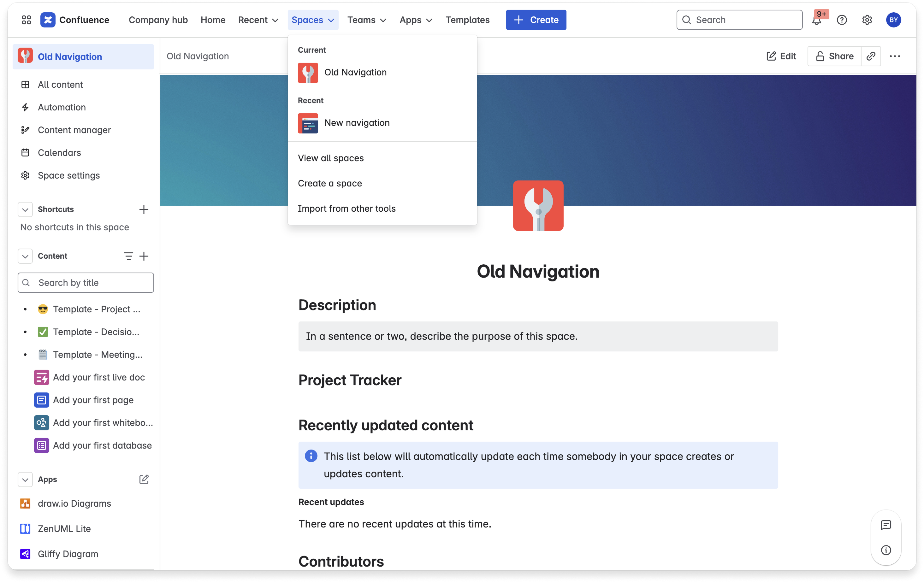Select View all spaces
This screenshot has height=583, width=924.
point(331,158)
